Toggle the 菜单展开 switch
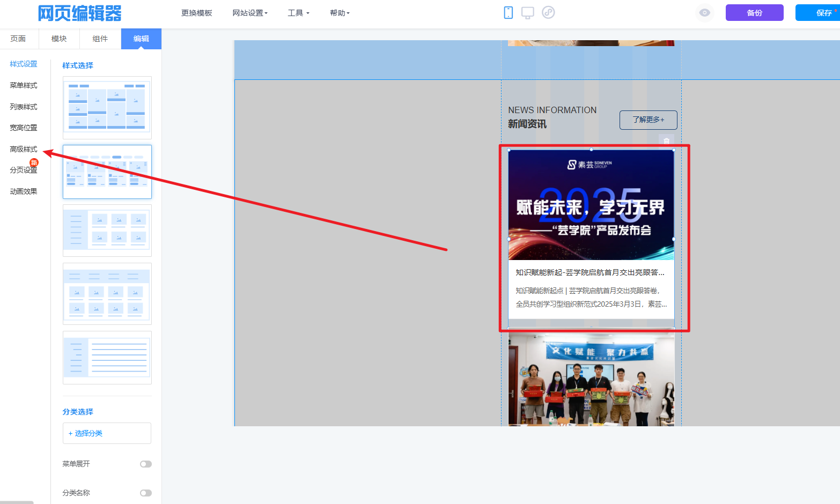 coord(146,464)
